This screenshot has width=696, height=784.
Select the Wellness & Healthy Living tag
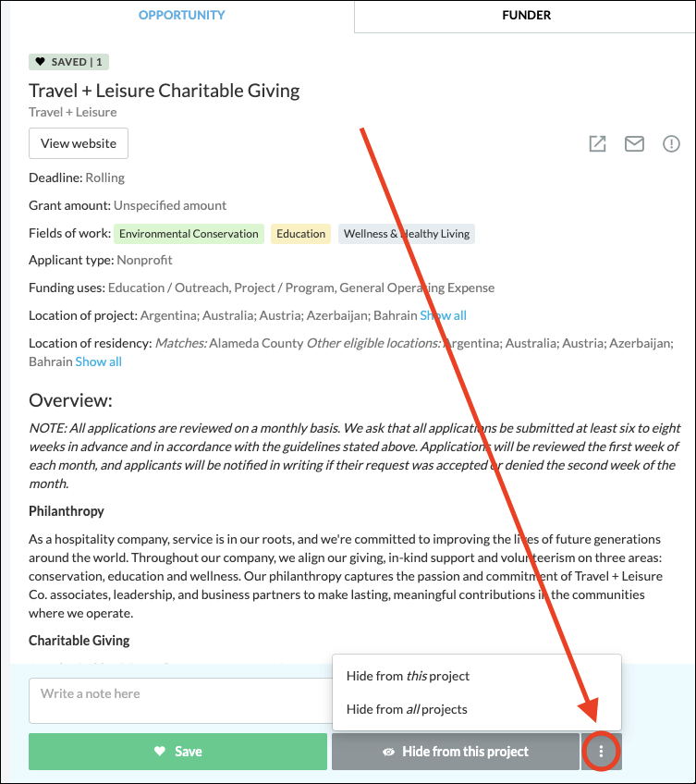coord(407,234)
